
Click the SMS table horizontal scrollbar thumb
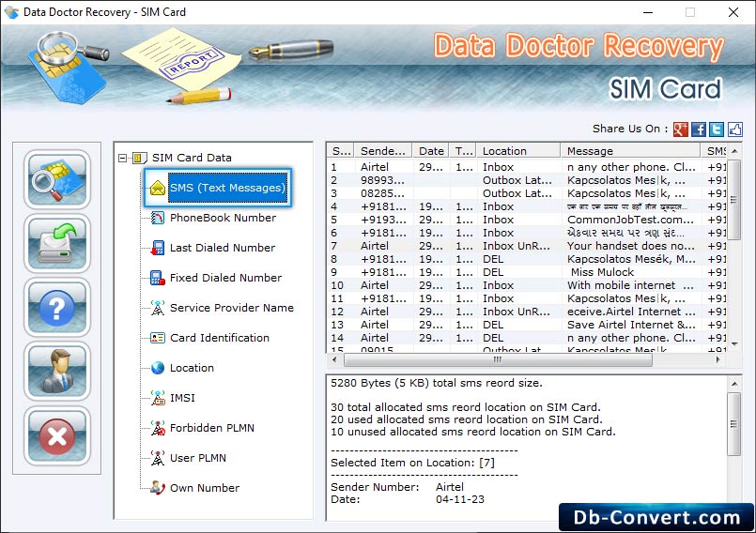(498, 359)
